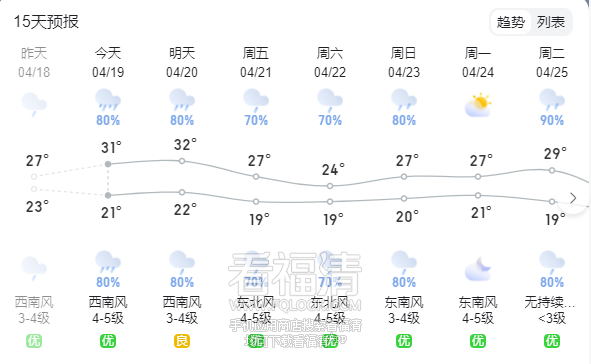
Task: Click the orange 良 air quality badge
Action: coord(182,341)
